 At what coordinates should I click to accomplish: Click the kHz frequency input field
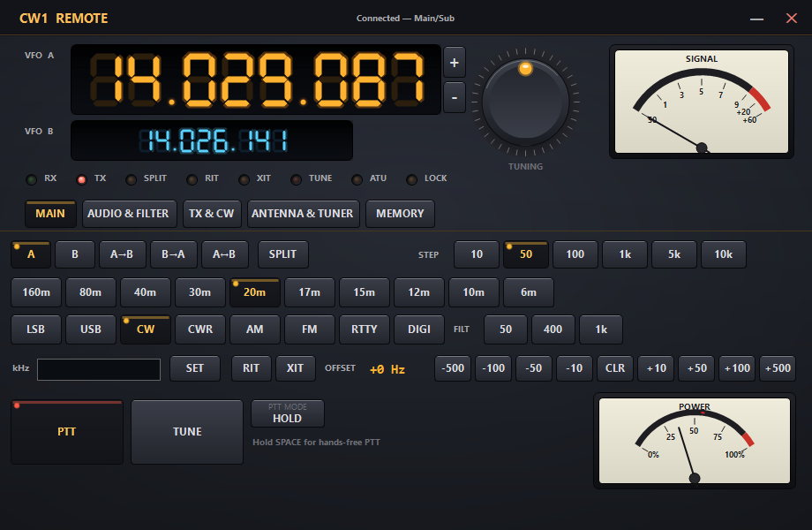pos(99,369)
